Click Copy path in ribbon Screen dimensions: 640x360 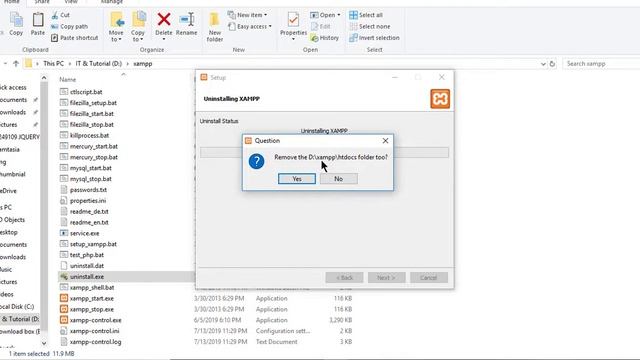(x=69, y=27)
